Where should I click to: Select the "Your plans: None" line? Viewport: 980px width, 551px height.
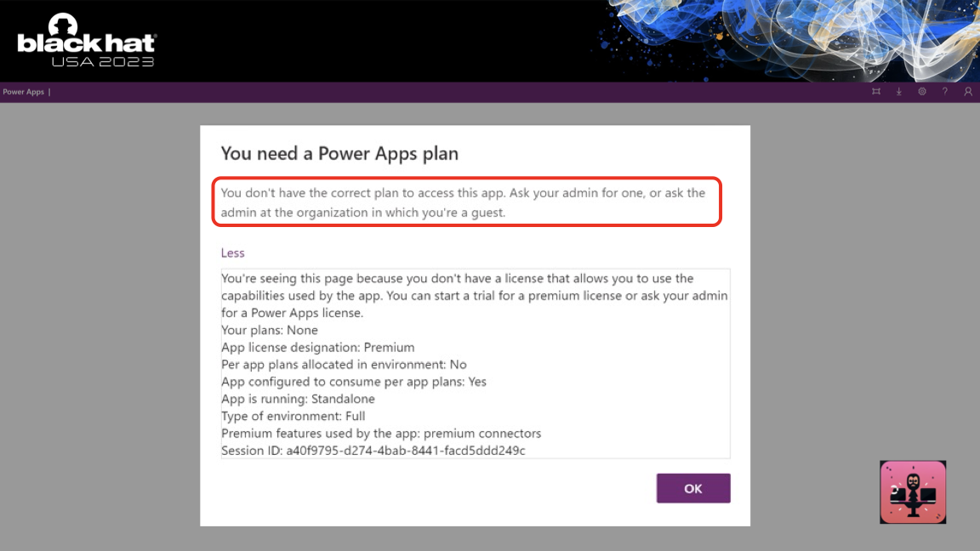pos(270,330)
